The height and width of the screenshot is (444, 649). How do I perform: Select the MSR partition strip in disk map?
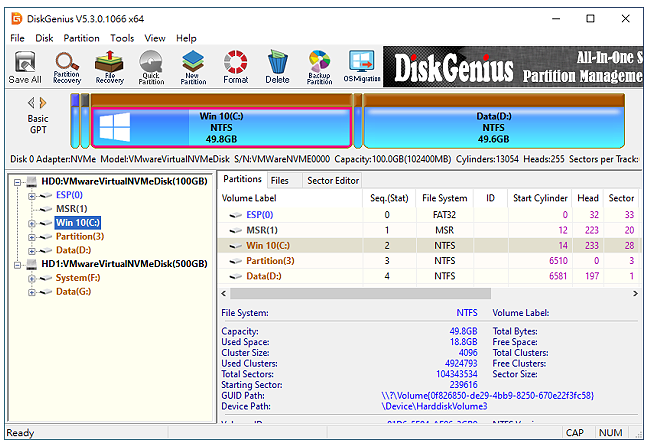point(85,121)
